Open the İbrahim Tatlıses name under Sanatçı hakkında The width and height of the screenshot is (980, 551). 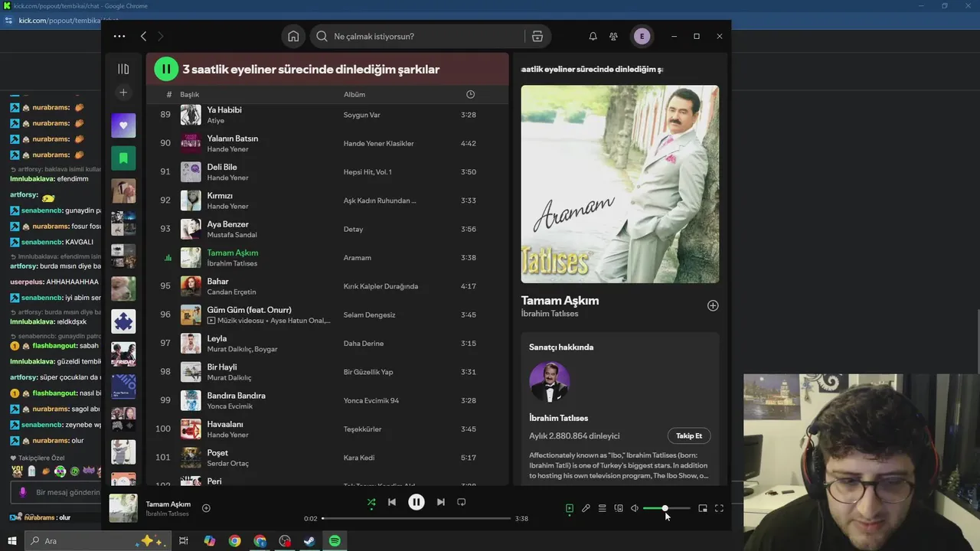click(559, 418)
